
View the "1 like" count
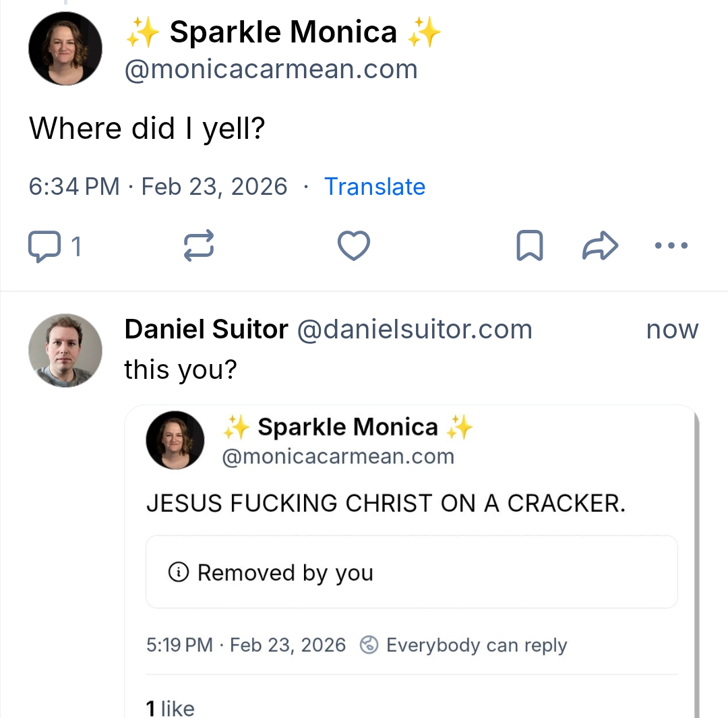click(171, 708)
